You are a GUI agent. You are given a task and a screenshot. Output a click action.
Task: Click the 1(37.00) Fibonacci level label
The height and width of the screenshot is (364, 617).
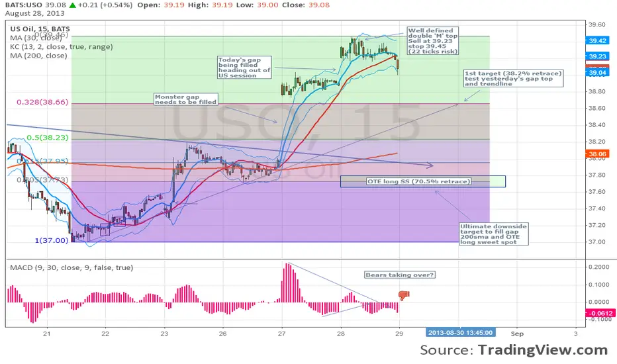[x=52, y=240]
